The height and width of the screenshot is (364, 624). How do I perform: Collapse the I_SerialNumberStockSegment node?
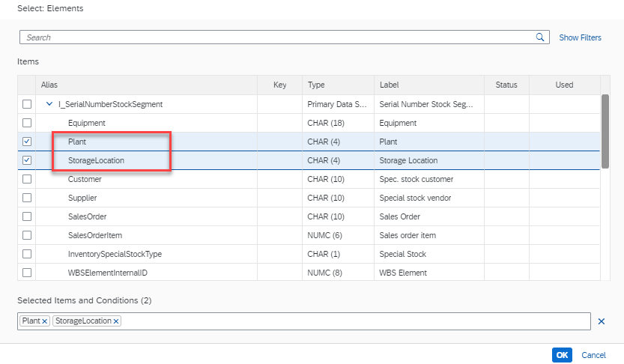pos(49,104)
